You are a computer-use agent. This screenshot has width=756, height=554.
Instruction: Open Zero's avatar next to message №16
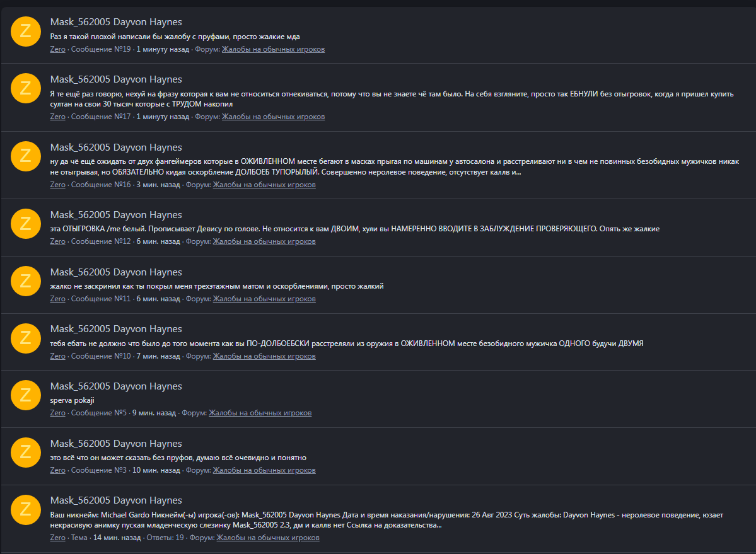(x=26, y=156)
